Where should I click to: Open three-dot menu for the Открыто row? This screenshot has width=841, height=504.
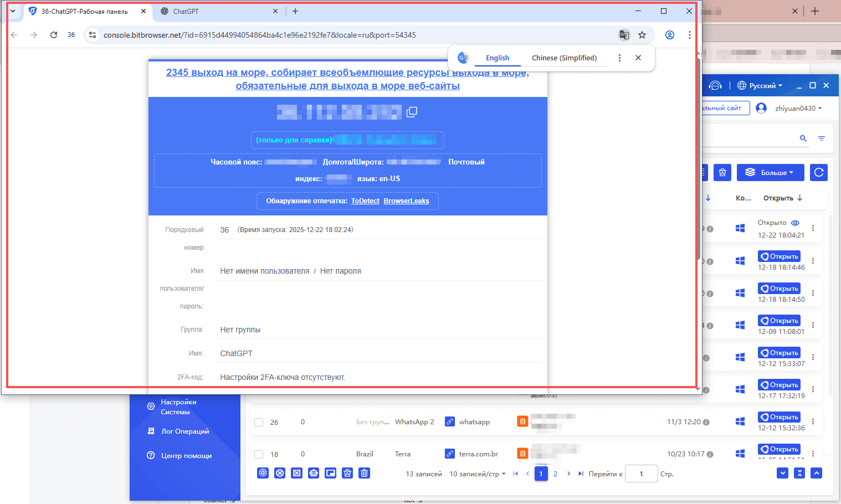click(813, 228)
